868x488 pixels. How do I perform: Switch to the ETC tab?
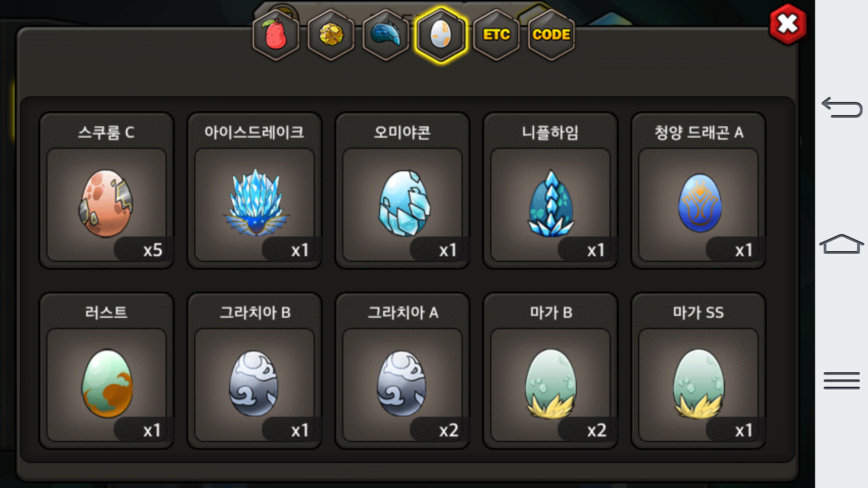pyautogui.click(x=496, y=35)
